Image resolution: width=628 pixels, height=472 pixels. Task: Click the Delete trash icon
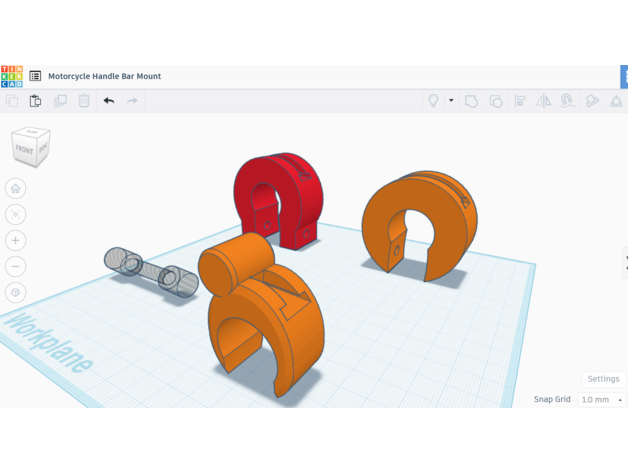click(84, 101)
